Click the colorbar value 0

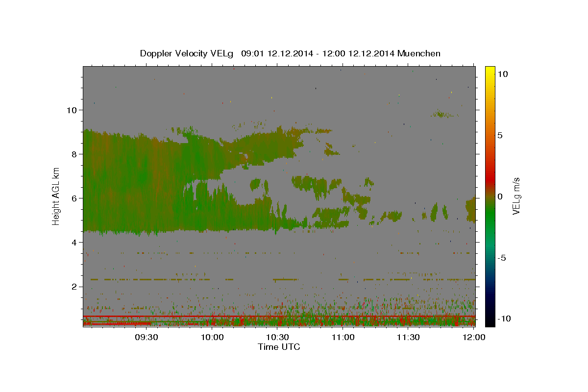click(500, 196)
